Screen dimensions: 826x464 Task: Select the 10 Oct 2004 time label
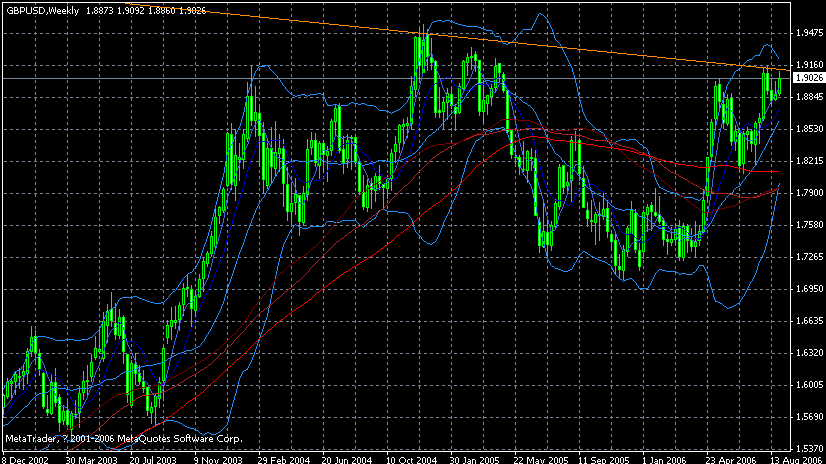tap(411, 459)
